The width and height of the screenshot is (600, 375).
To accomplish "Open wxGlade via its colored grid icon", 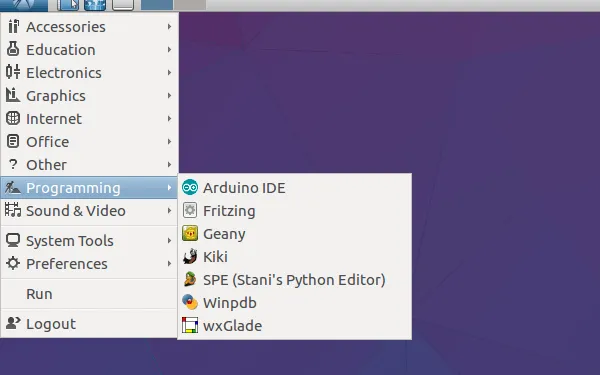I will [x=190, y=325].
